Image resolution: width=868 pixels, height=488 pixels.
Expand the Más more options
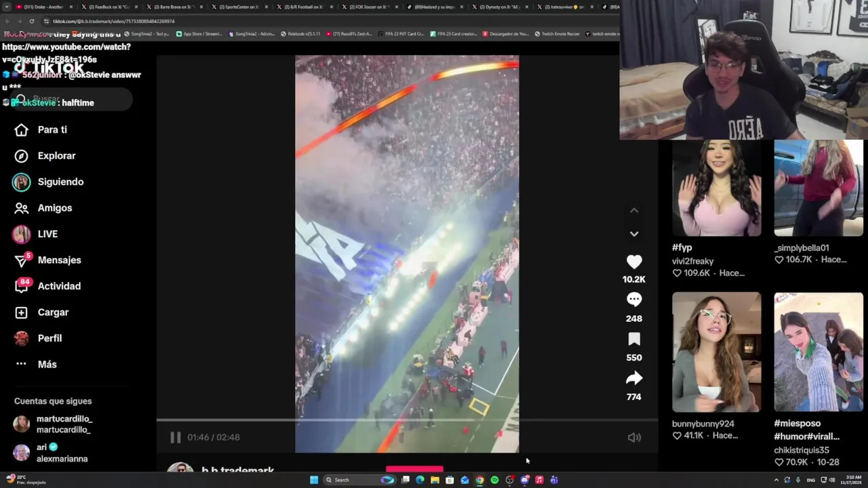pos(36,365)
